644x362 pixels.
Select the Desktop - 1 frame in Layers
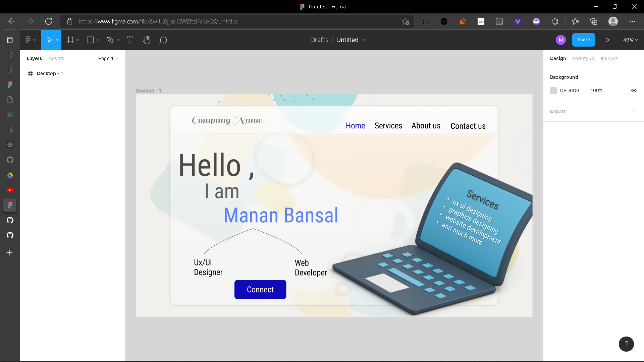(50, 73)
